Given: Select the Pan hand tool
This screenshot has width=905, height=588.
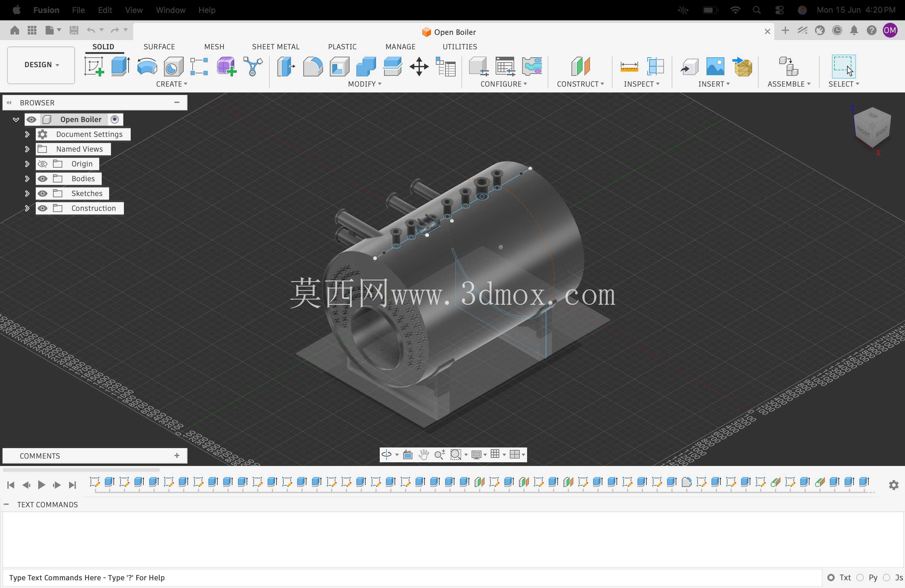Looking at the screenshot, I should pyautogui.click(x=424, y=454).
